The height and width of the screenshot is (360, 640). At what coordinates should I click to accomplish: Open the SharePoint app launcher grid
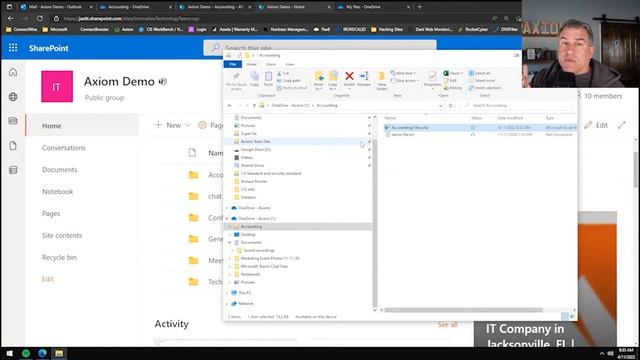13,48
